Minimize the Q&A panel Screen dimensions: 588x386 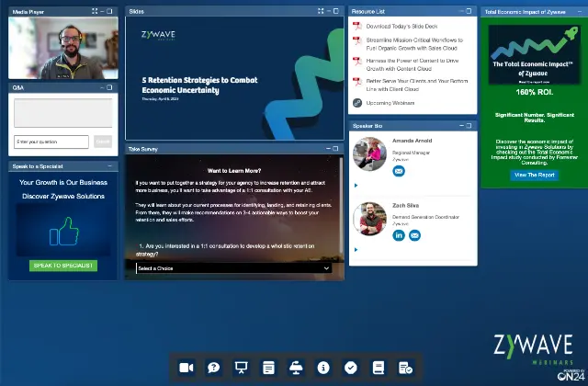coord(102,87)
